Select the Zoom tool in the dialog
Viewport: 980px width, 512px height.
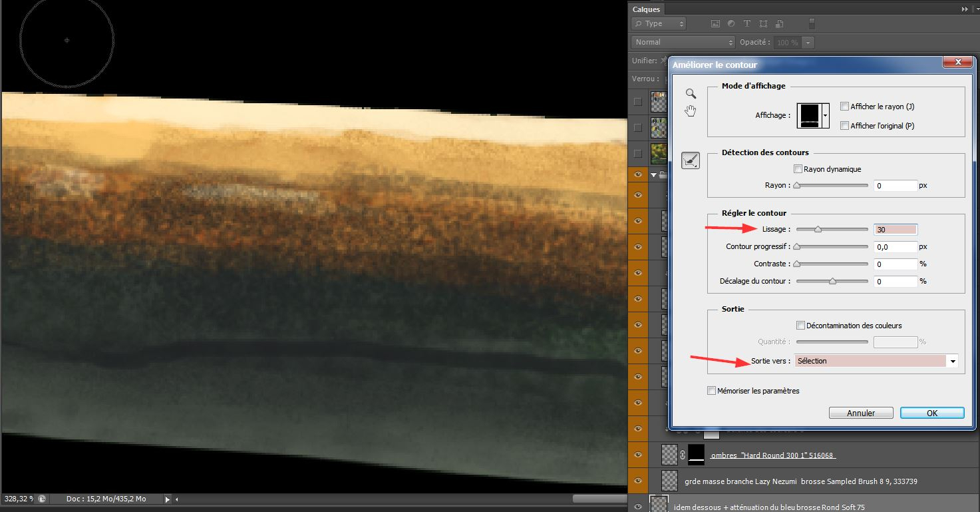(x=691, y=94)
